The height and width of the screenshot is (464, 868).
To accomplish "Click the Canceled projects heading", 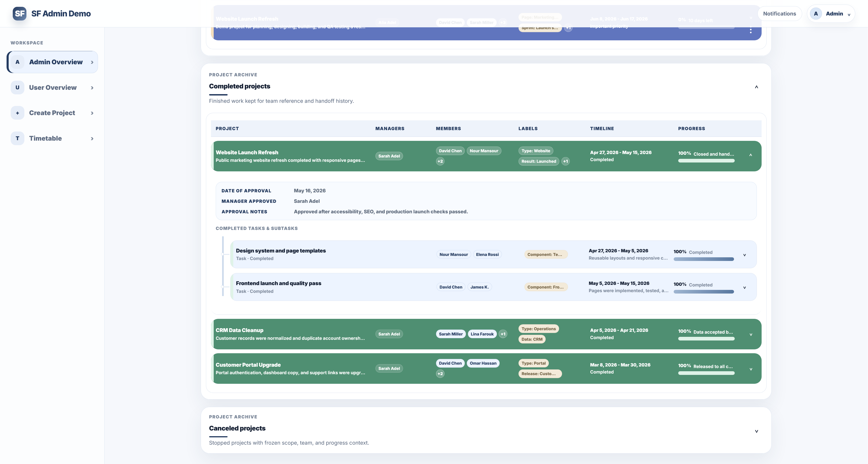I will click(237, 428).
